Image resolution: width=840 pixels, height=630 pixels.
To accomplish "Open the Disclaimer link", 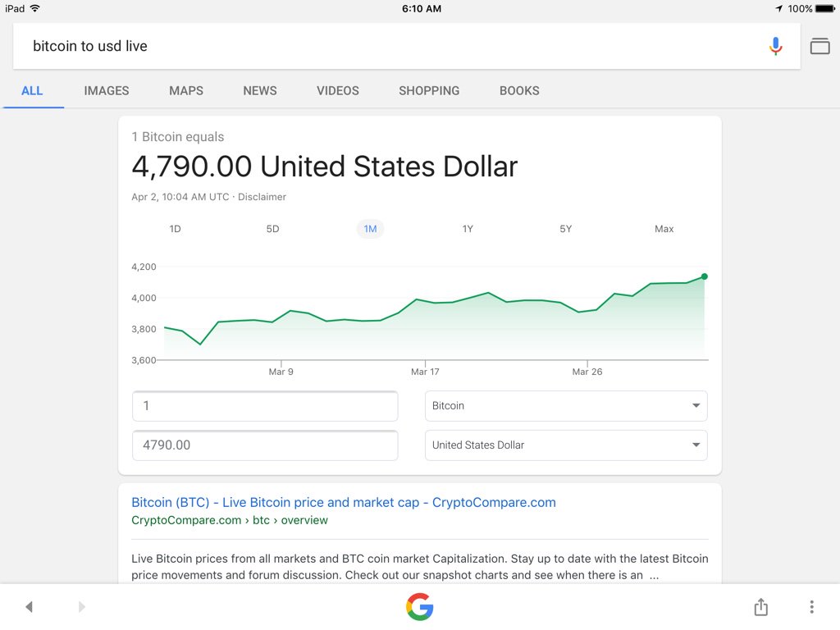I will click(262, 197).
